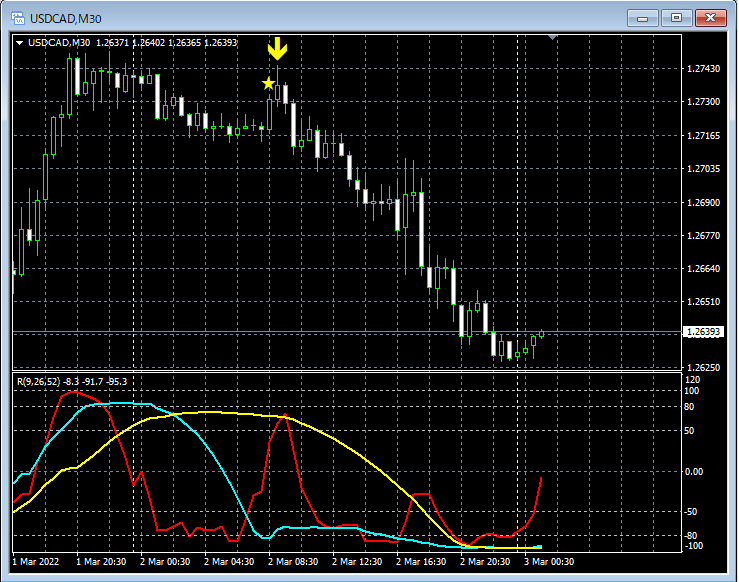Image resolution: width=739 pixels, height=582 pixels.
Task: Click the R(9,26,52) indicator label
Action: [72, 382]
